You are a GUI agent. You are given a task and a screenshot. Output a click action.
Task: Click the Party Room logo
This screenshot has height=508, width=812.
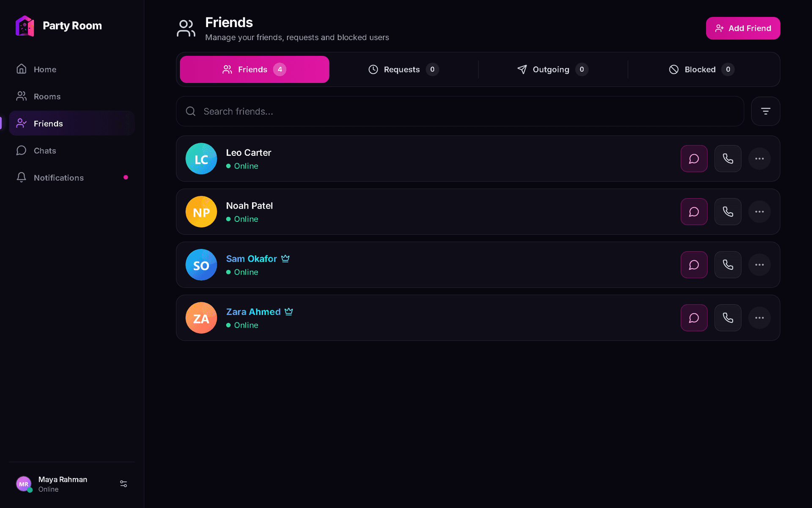(x=25, y=26)
